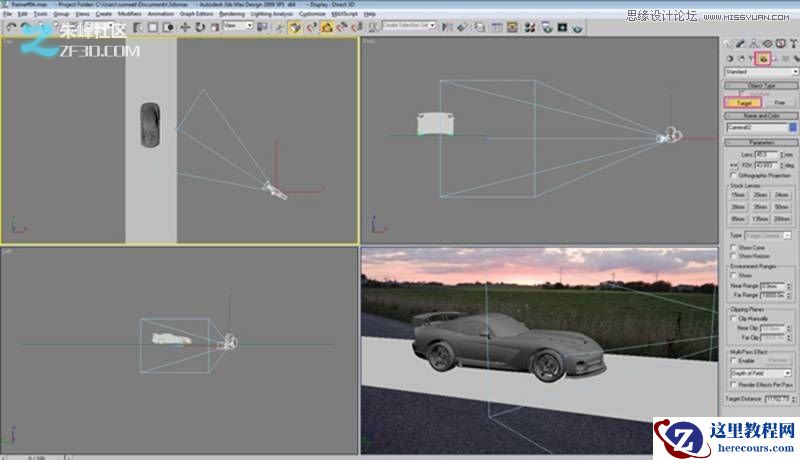Viewport: 800px width, 460px height.
Task: Choose the 15mm stock lens
Action: coord(738,195)
